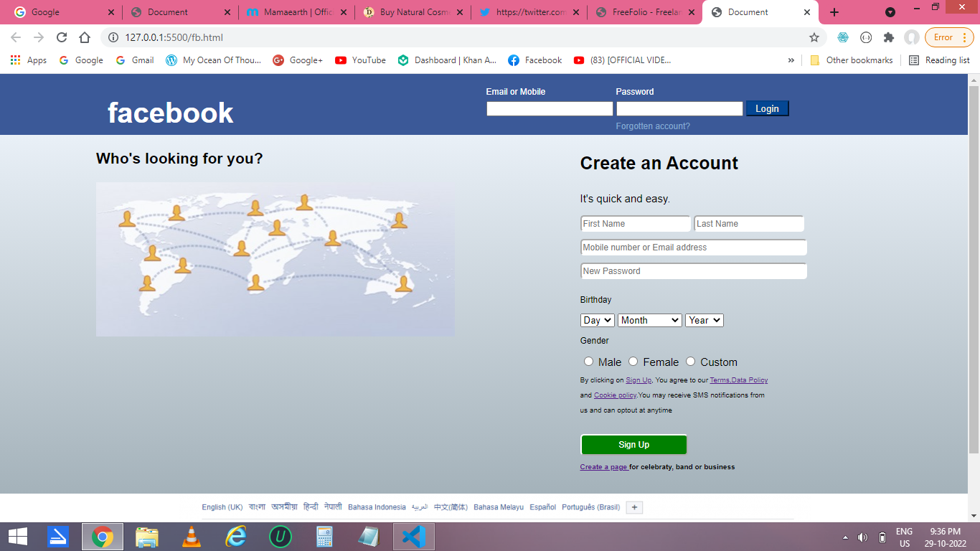Open the Extensions puzzle icon
Viewport: 980px width, 551px height.
coord(889,37)
